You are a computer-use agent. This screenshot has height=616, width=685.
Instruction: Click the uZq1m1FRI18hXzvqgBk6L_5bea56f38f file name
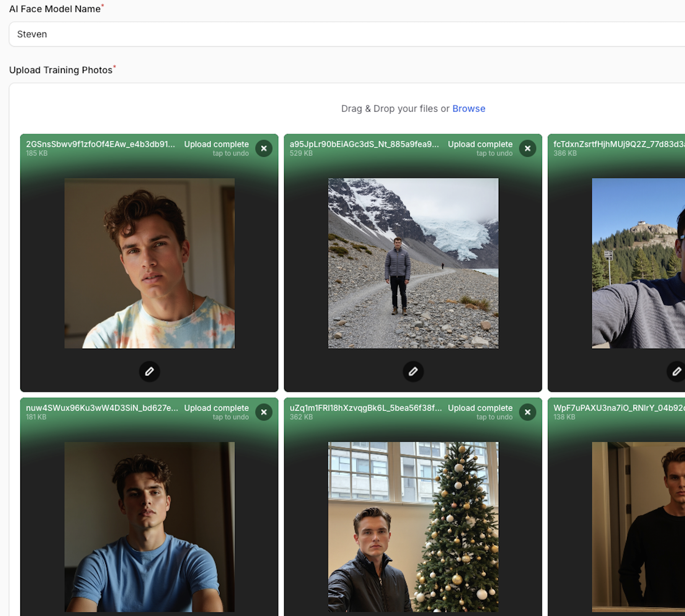[365, 408]
